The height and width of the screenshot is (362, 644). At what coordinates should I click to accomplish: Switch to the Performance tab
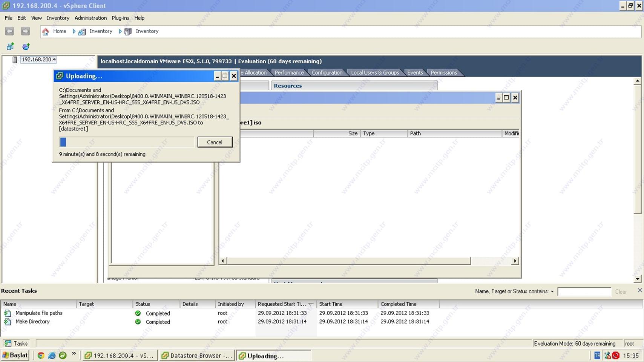point(289,72)
